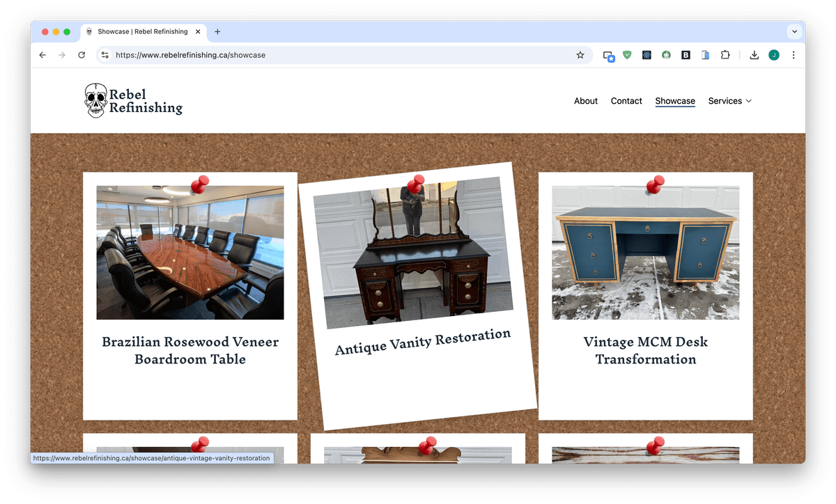
Task: Open the Downloads icon in the toolbar
Action: click(754, 55)
